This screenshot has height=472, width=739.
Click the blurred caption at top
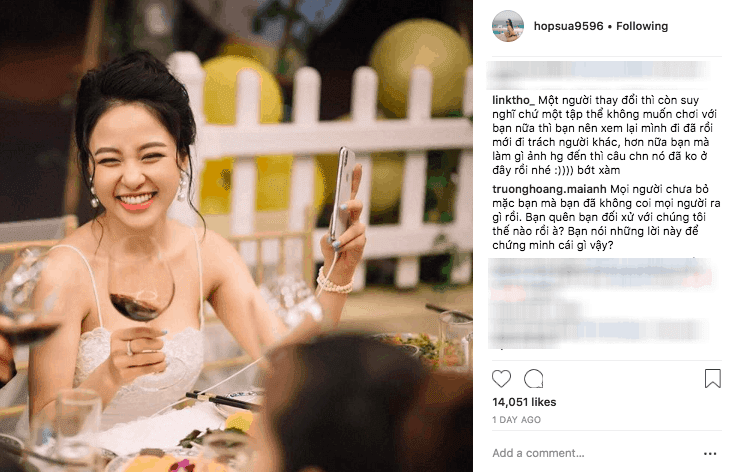point(599,75)
